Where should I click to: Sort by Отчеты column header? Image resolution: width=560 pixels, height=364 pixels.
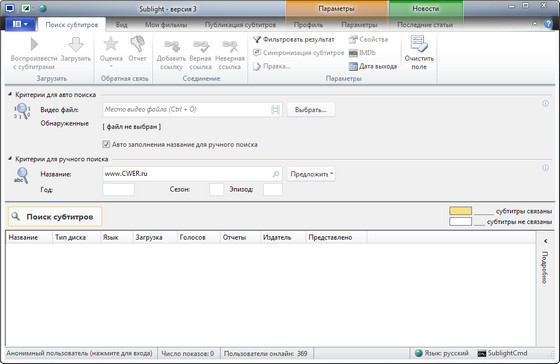click(x=240, y=238)
